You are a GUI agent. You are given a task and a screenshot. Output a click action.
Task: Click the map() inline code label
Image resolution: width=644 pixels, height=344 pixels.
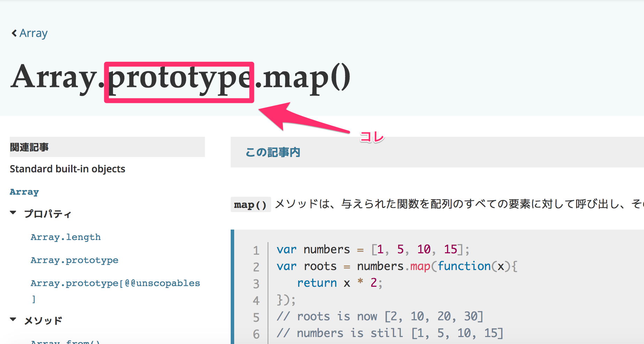251,205
